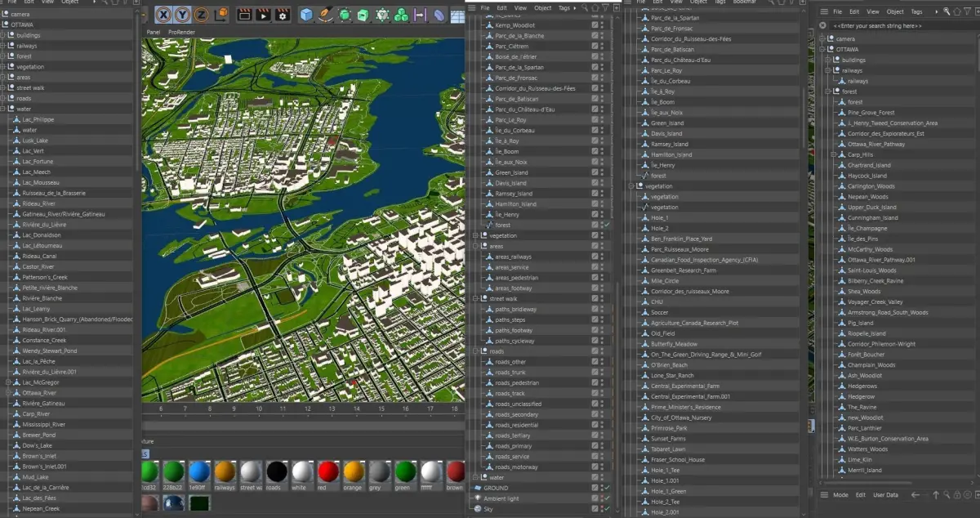Collapse the water group in left panel
The height and width of the screenshot is (518, 980).
click(x=3, y=109)
